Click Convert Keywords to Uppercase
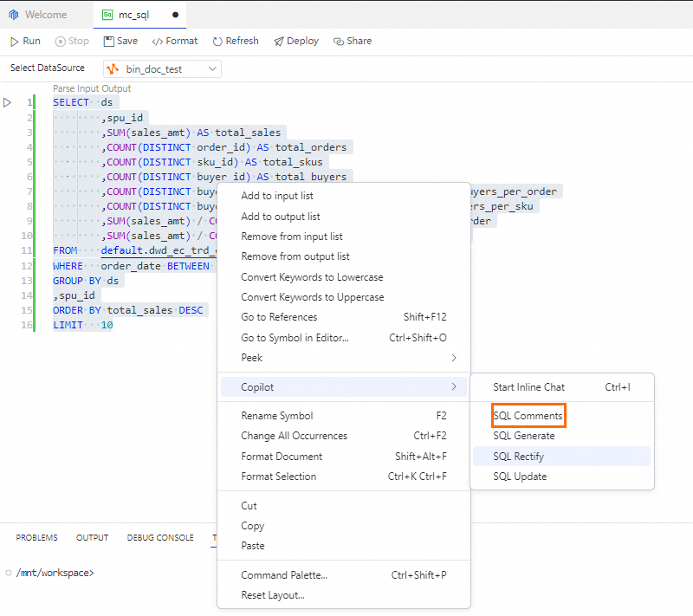The height and width of the screenshot is (616, 693). point(312,297)
